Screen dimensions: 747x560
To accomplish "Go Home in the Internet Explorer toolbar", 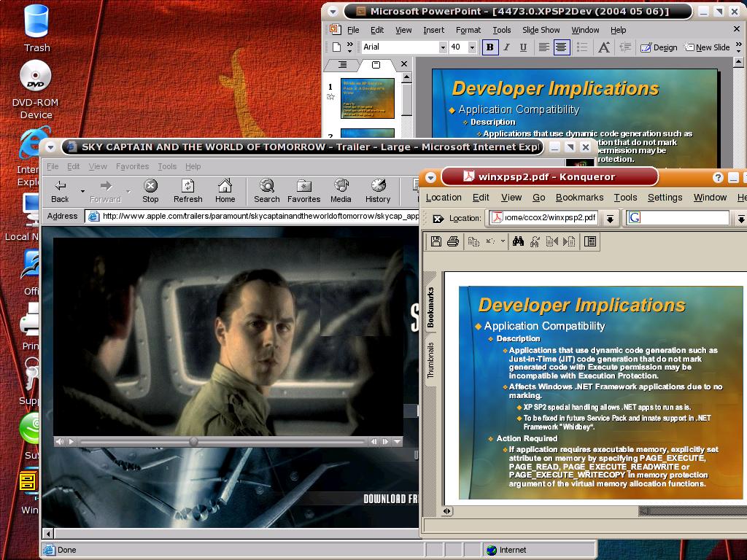I will pos(225,192).
